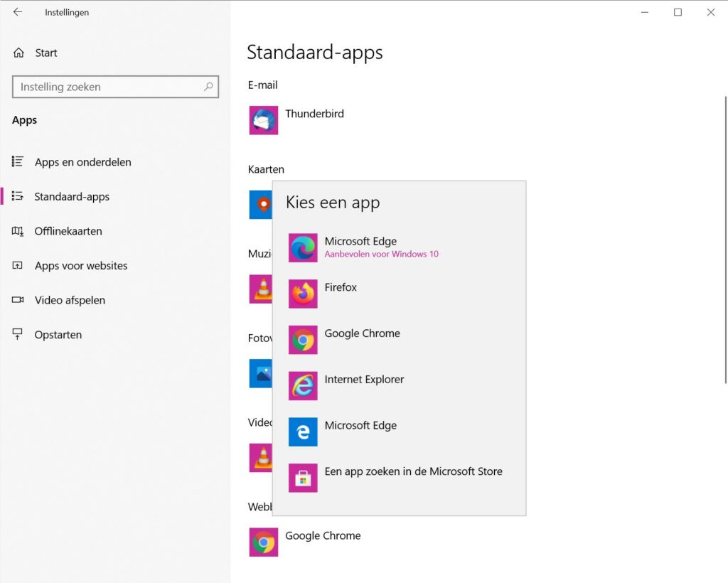
Task: Close the Instellingen window
Action: (x=711, y=12)
